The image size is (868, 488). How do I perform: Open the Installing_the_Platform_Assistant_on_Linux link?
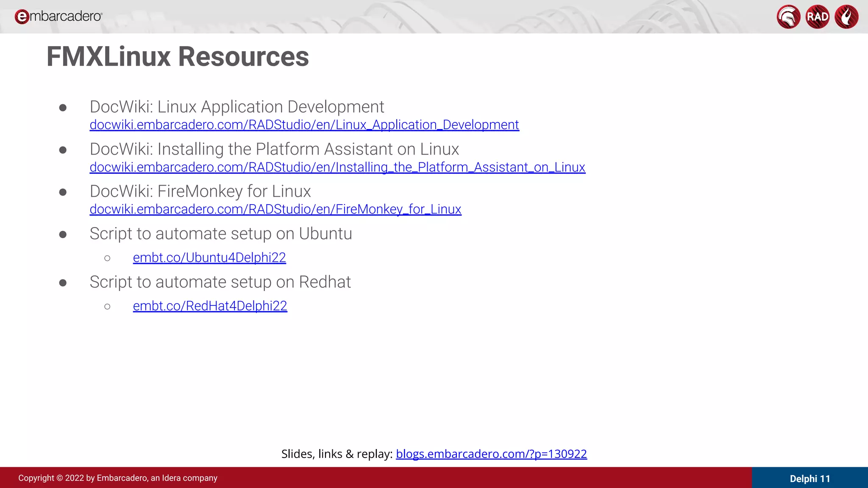coord(337,167)
